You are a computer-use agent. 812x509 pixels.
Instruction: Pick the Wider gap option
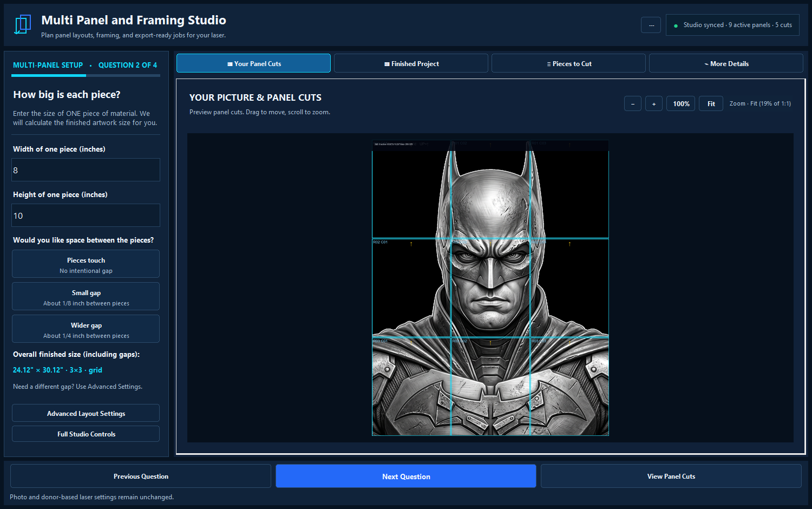(86, 329)
